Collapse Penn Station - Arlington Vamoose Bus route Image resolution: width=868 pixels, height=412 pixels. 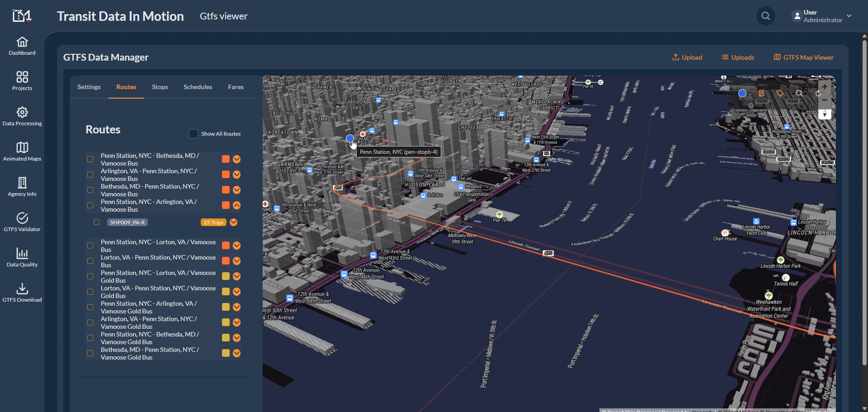(x=236, y=205)
